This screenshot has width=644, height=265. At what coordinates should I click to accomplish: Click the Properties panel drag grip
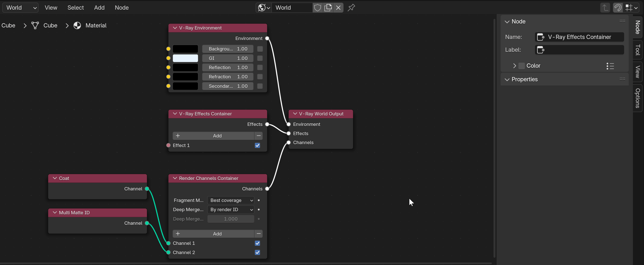(x=622, y=79)
